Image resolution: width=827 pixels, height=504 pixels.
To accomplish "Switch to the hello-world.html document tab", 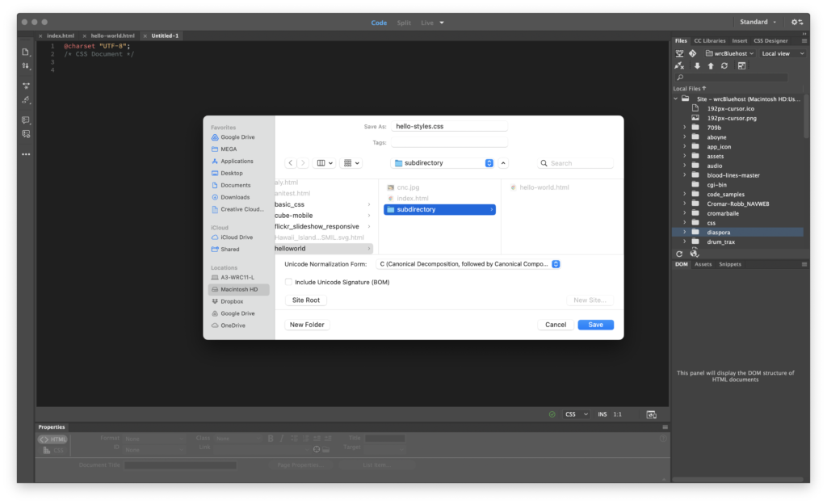I will point(112,36).
